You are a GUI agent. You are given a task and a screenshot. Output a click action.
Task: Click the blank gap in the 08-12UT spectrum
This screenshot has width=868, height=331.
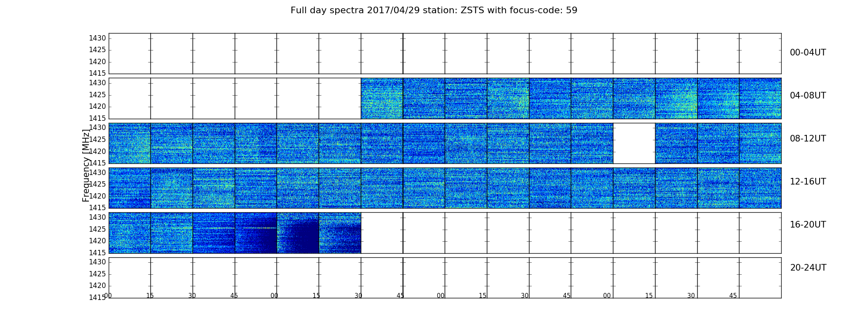[x=634, y=143]
